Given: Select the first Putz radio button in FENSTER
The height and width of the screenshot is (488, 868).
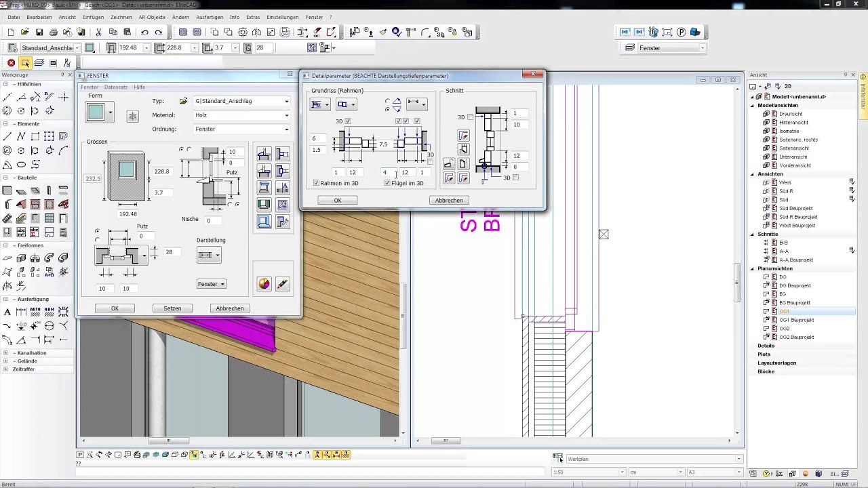Looking at the screenshot, I should click(x=98, y=232).
